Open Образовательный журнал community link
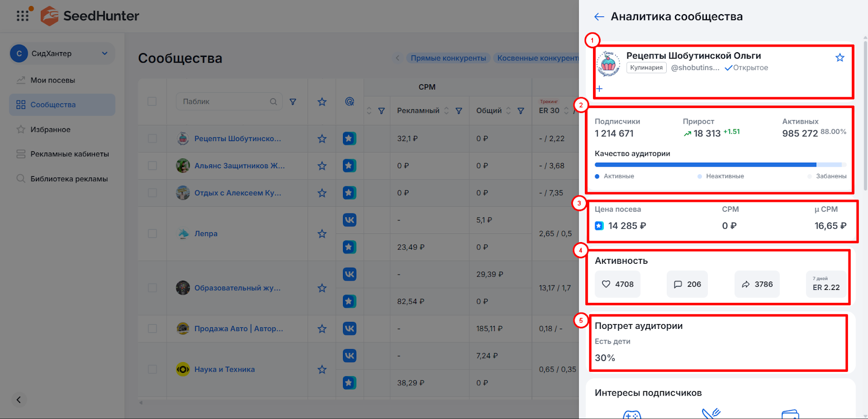 tap(237, 288)
